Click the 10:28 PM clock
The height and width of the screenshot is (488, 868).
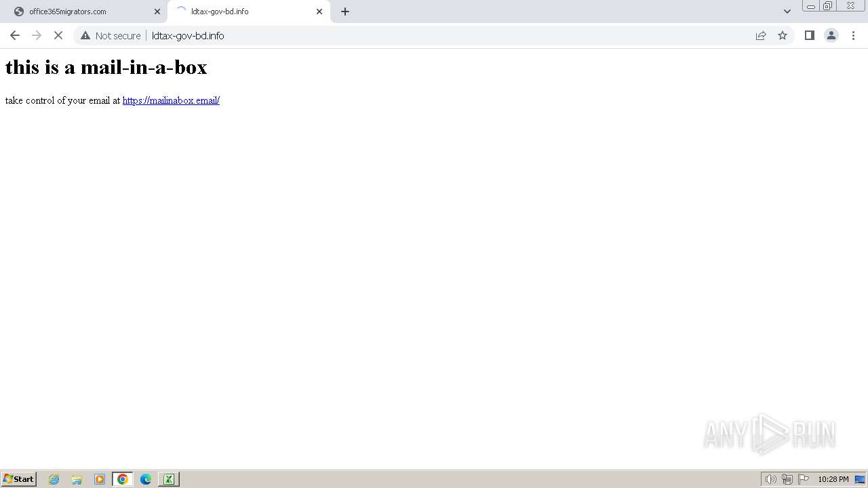(833, 479)
